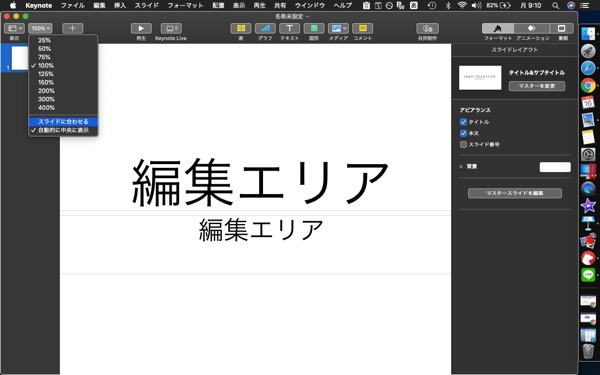The width and height of the screenshot is (600, 375).
Task: Enable the スライド番号 checkbox
Action: 463,144
